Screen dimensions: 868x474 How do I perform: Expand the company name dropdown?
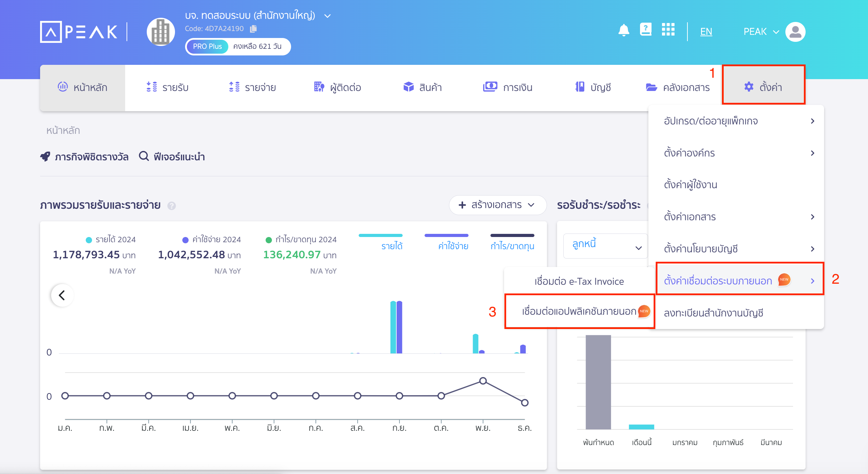click(327, 16)
